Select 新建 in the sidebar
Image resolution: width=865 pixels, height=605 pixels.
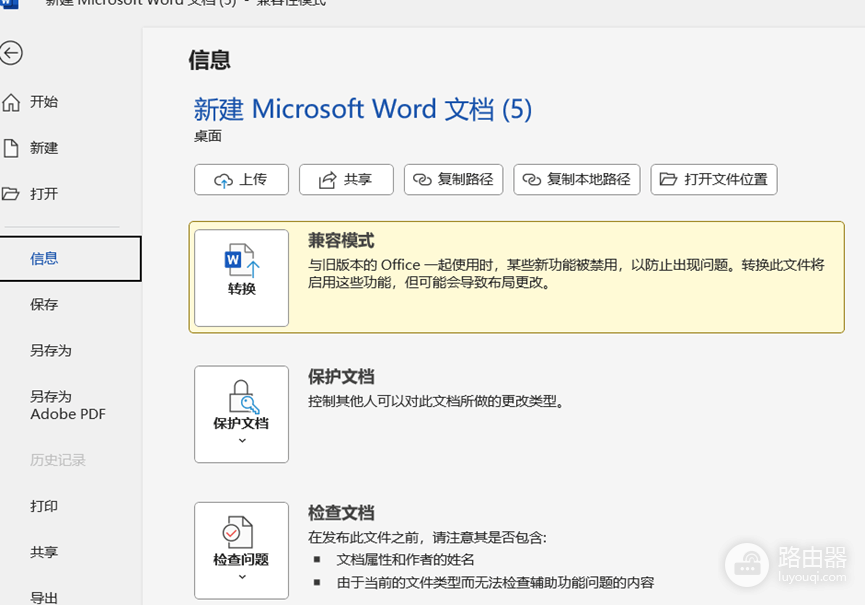(x=44, y=148)
